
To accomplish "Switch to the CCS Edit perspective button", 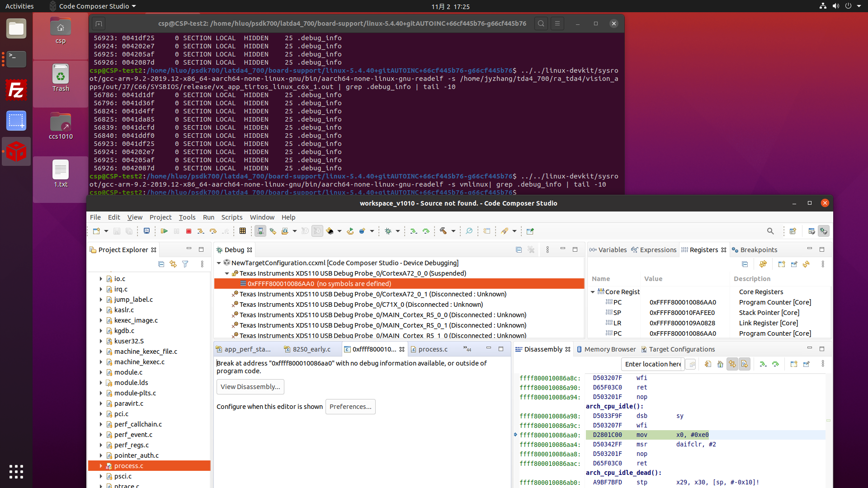I will [x=811, y=231].
